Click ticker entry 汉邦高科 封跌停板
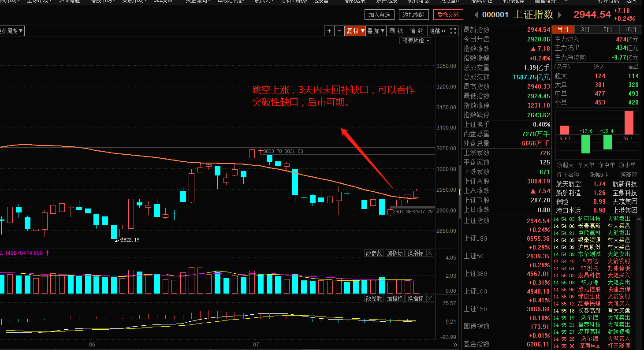 592,331
